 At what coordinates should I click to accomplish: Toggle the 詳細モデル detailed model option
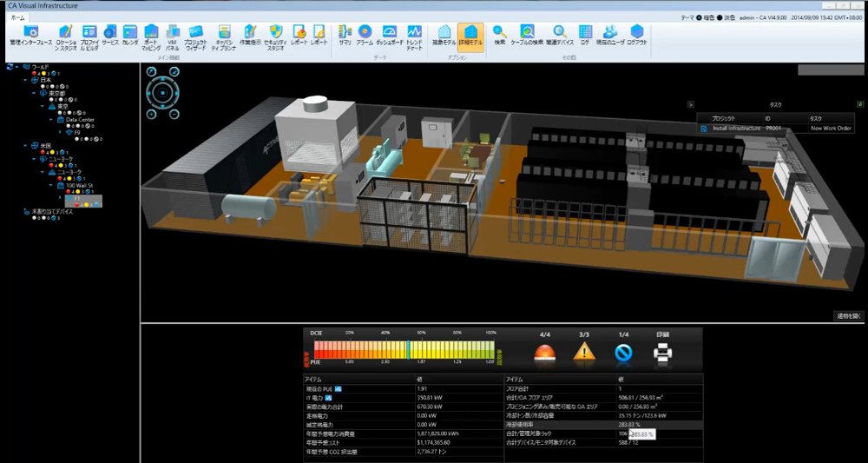pos(471,37)
